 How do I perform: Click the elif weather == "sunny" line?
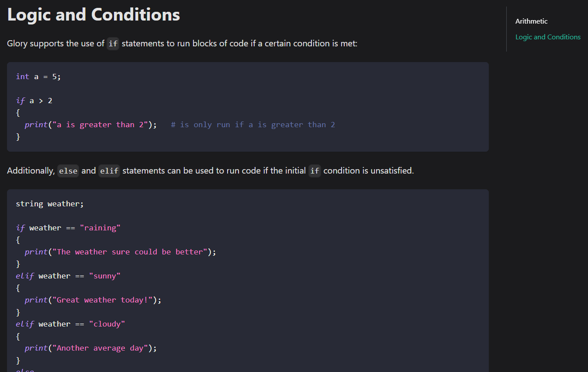pyautogui.click(x=68, y=275)
